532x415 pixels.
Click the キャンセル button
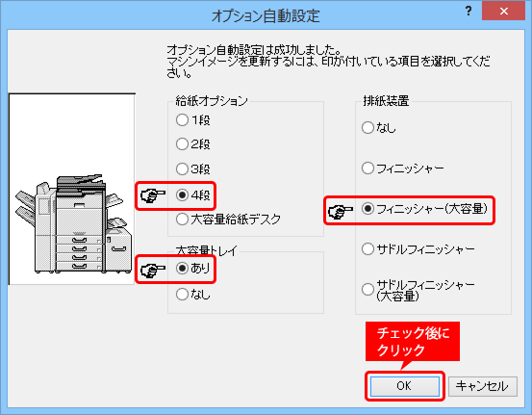(x=483, y=386)
